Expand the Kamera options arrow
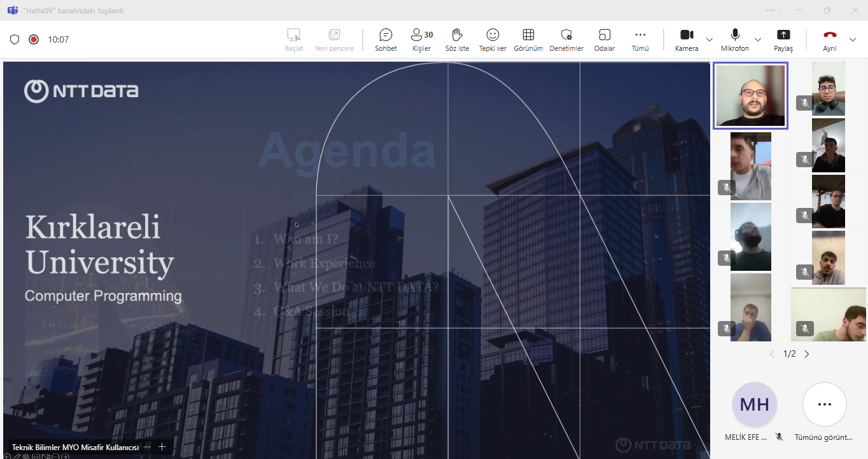 (x=710, y=39)
